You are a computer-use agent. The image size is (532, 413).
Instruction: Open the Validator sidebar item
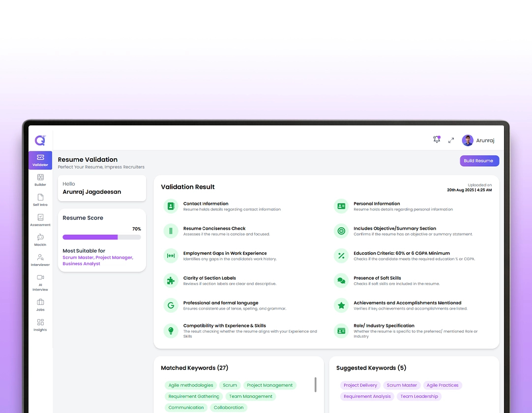(40, 160)
